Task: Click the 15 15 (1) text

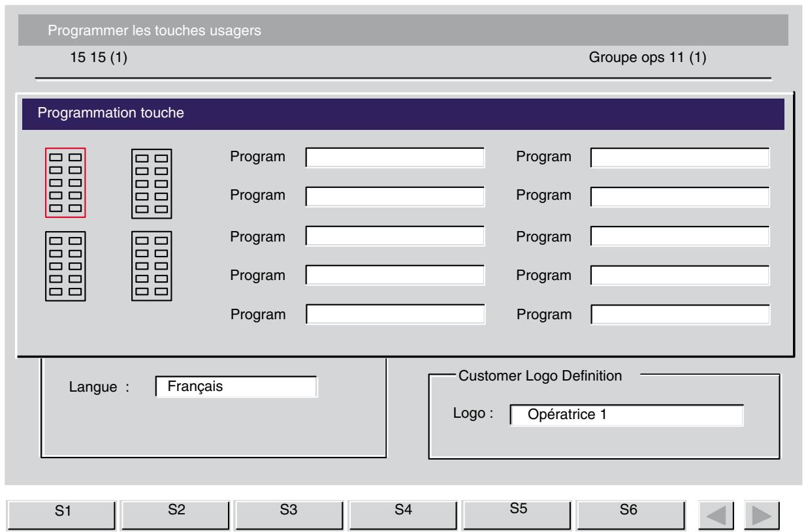Action: [99, 58]
